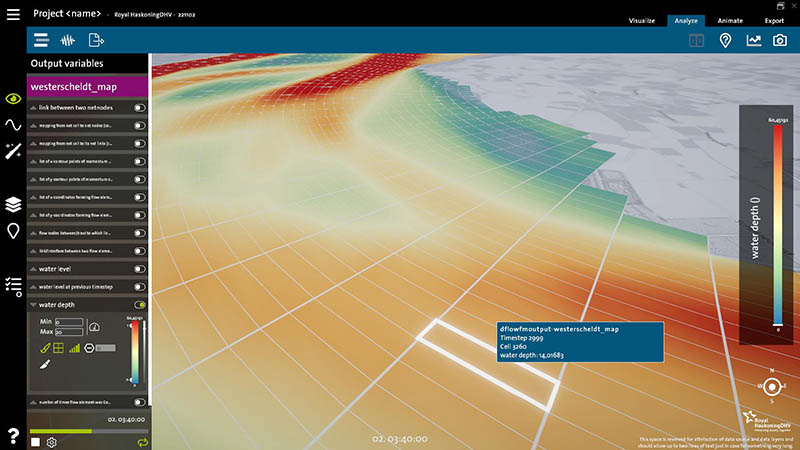Expand 'link/interface between two flow' row

33,251
